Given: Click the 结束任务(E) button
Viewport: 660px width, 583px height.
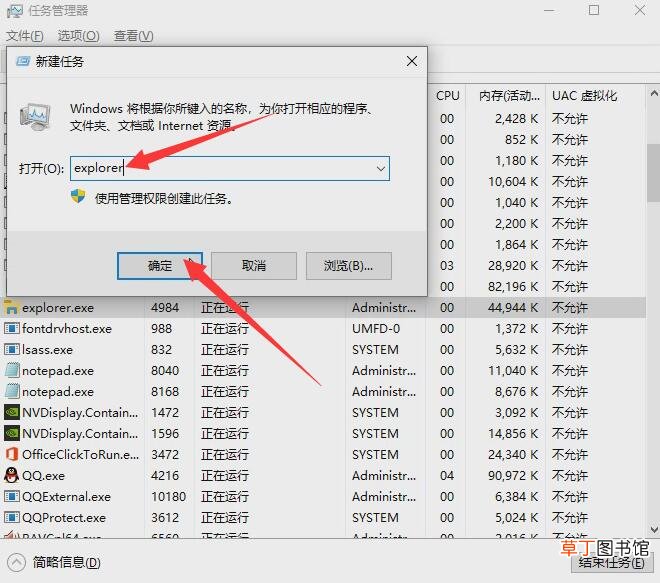Looking at the screenshot, I should 612,563.
